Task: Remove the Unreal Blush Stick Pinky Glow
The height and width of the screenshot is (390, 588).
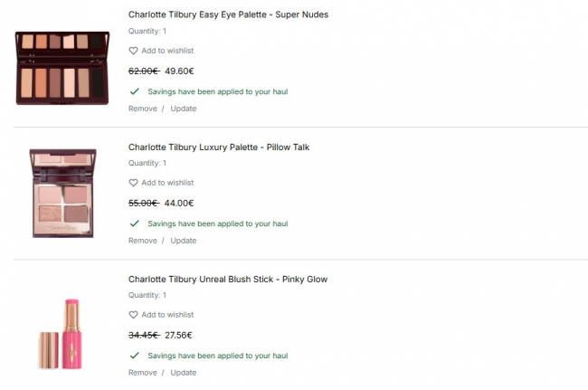Action: click(142, 373)
